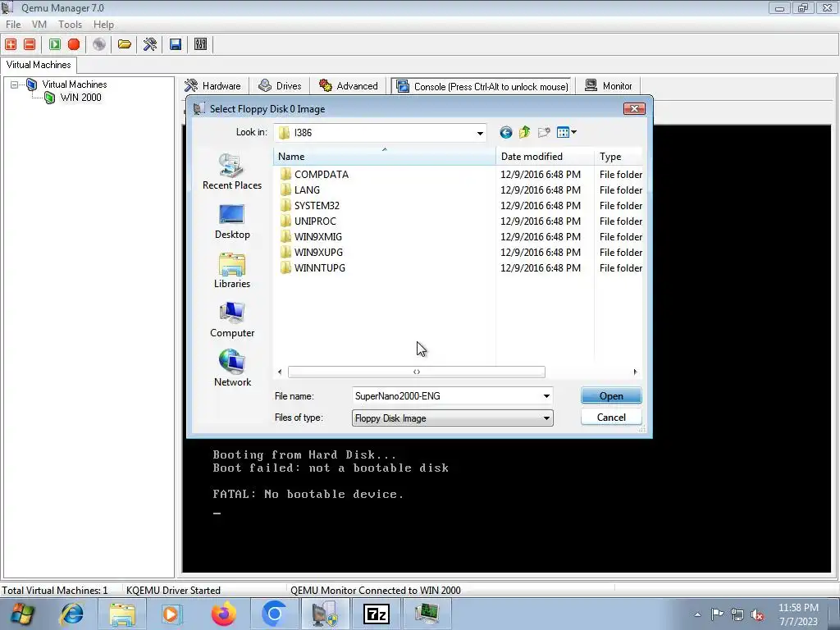This screenshot has width=840, height=630.
Task: Select the Virtual Machines panel tab
Action: [39, 65]
